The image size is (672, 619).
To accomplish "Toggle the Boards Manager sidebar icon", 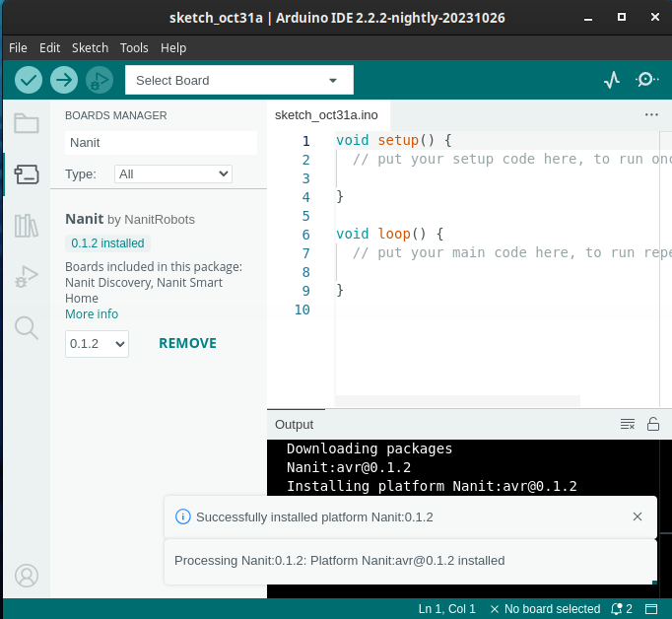I will coord(27,174).
